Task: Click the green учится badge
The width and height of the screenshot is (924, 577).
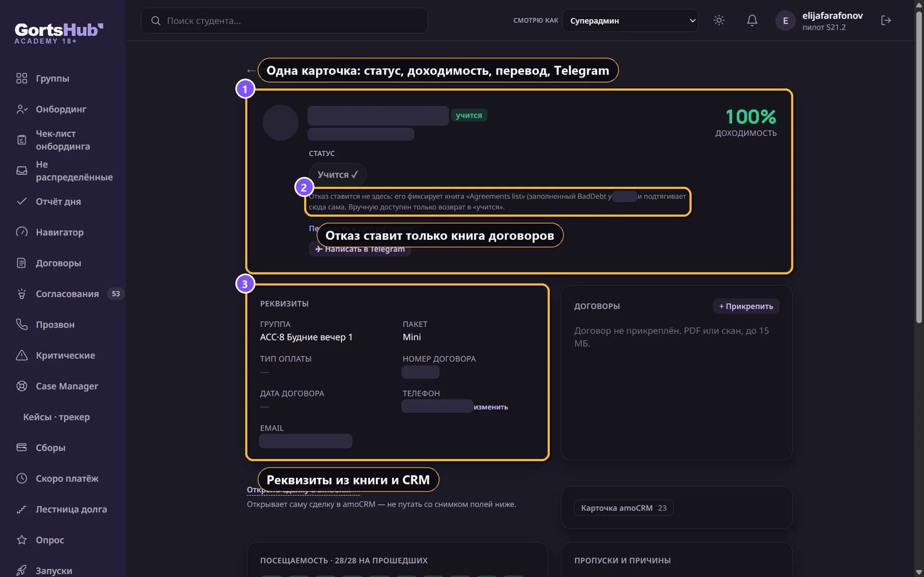Action: [469, 115]
